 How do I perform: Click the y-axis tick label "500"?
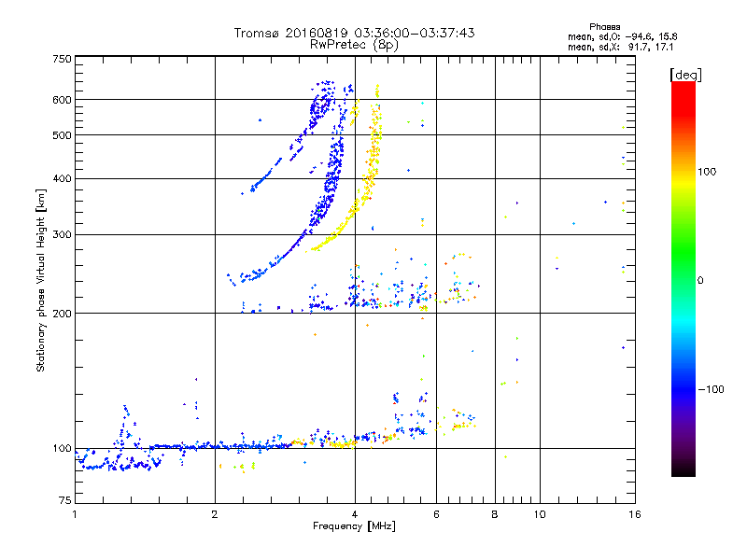tap(63, 135)
